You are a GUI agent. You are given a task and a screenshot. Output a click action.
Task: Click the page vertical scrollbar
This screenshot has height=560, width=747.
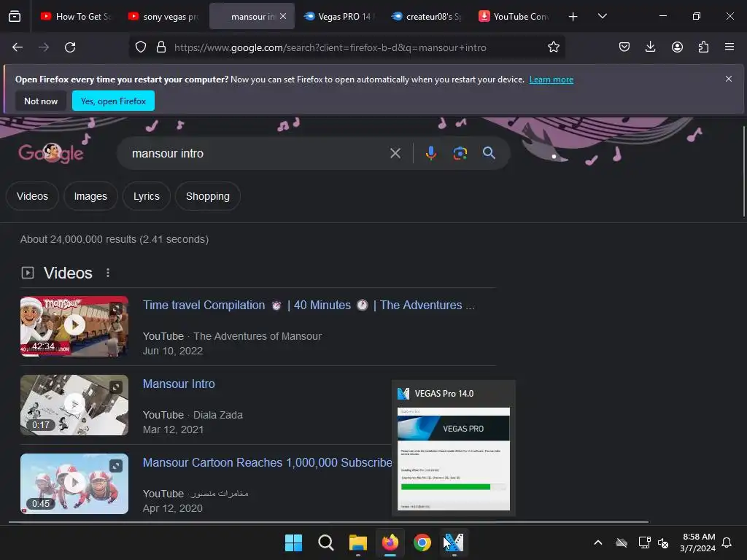(x=744, y=171)
